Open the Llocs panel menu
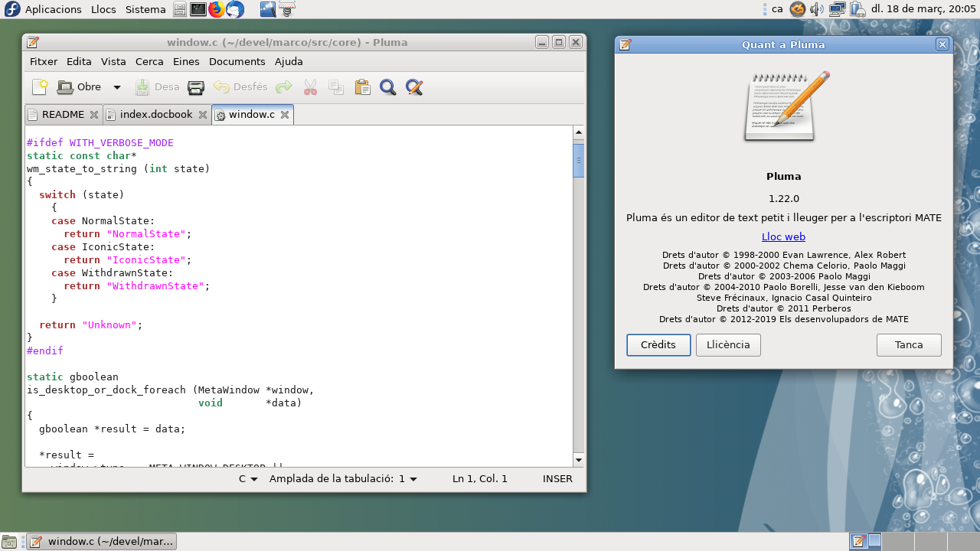Image resolution: width=980 pixels, height=551 pixels. click(103, 9)
